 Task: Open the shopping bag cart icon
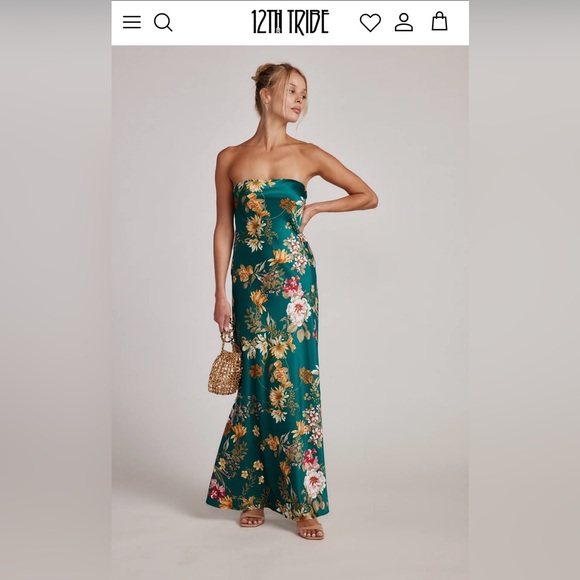click(439, 21)
